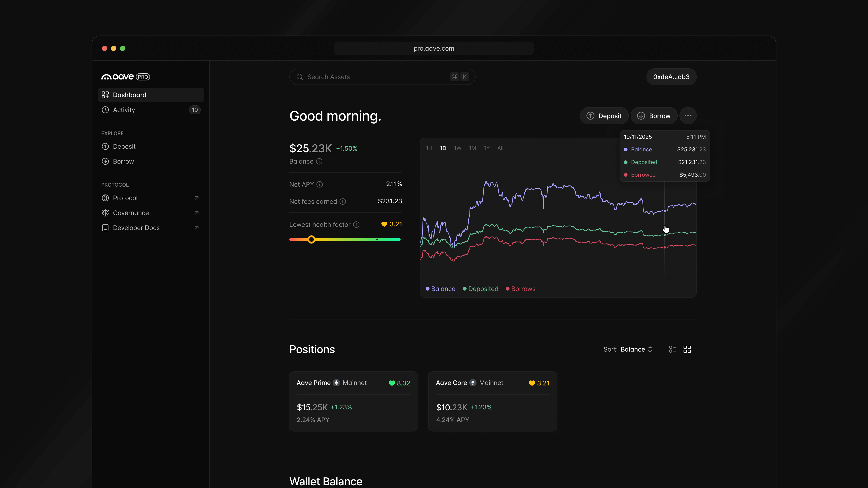Open the Sort Balance dropdown

pyautogui.click(x=636, y=349)
